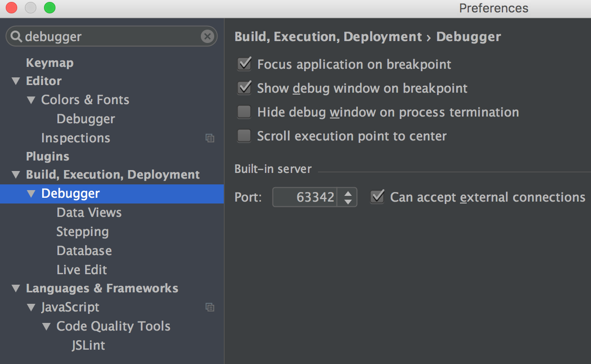The height and width of the screenshot is (364, 591).
Task: Click the copy-settings icon beside JavaScript
Action: tap(210, 307)
